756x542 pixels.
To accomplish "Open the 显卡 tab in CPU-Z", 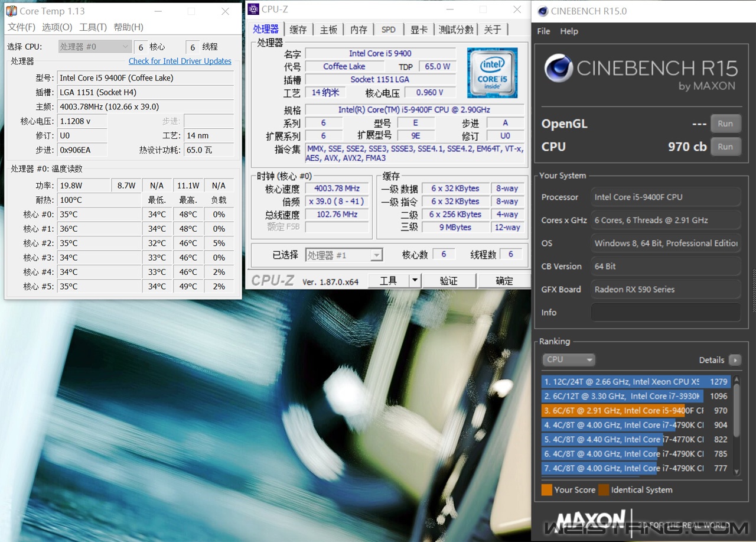I will tap(419, 30).
